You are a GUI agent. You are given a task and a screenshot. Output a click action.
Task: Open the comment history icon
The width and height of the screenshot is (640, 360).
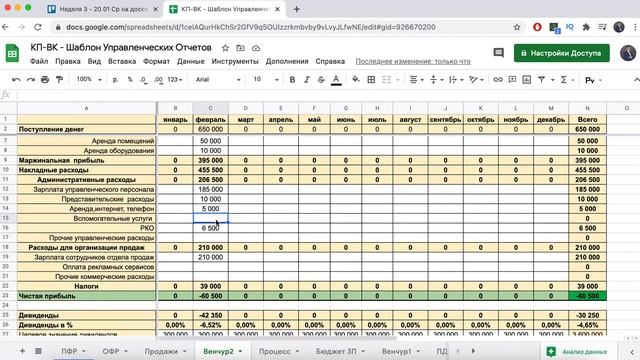498,53
